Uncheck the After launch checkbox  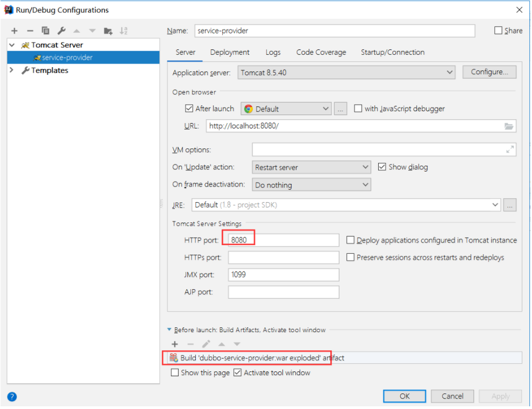click(189, 109)
